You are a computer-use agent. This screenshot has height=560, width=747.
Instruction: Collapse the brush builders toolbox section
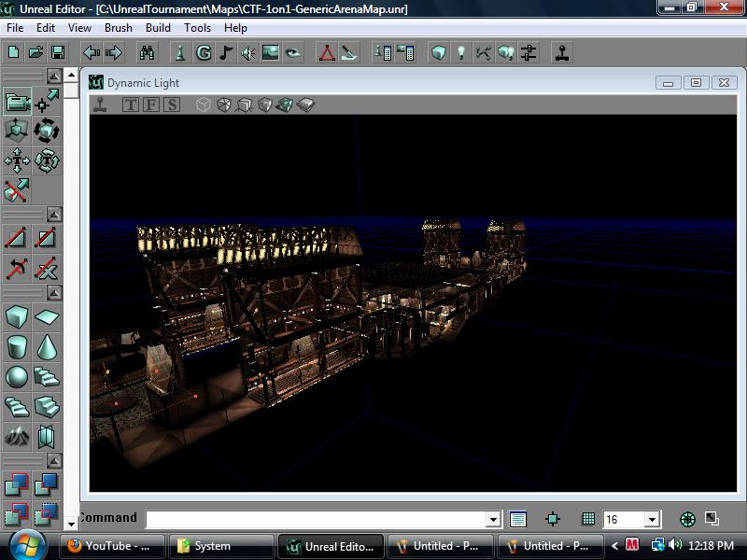tap(52, 292)
